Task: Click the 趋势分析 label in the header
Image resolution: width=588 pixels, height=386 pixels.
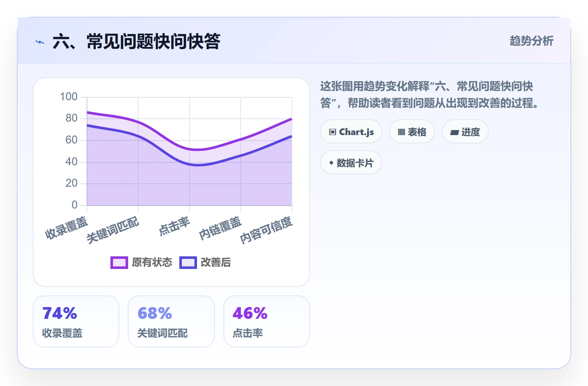Action: (x=532, y=41)
